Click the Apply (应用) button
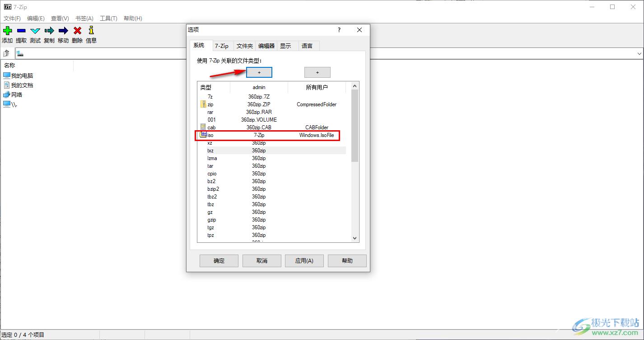 tap(304, 260)
